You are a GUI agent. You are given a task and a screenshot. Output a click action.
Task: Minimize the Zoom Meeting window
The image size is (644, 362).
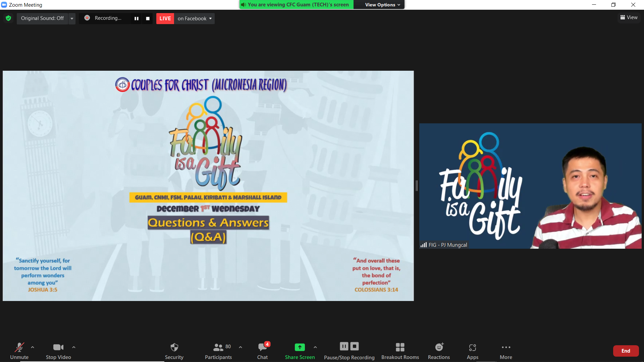pyautogui.click(x=594, y=5)
